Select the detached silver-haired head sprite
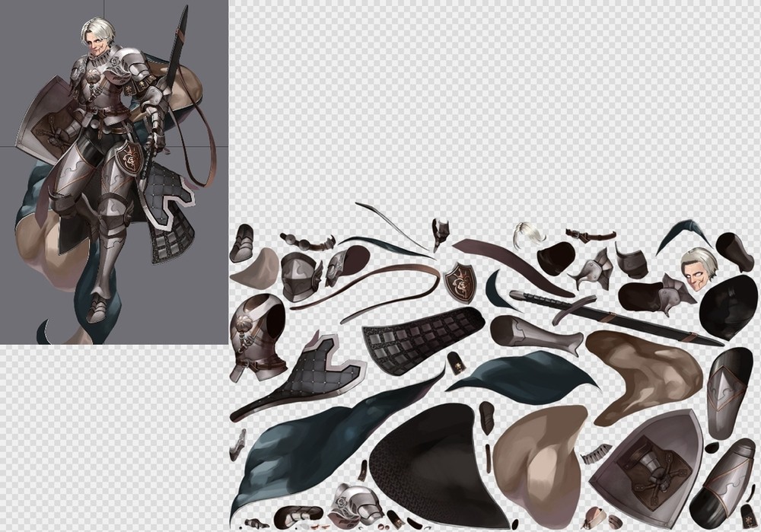The width and height of the screenshot is (761, 532). click(x=700, y=266)
